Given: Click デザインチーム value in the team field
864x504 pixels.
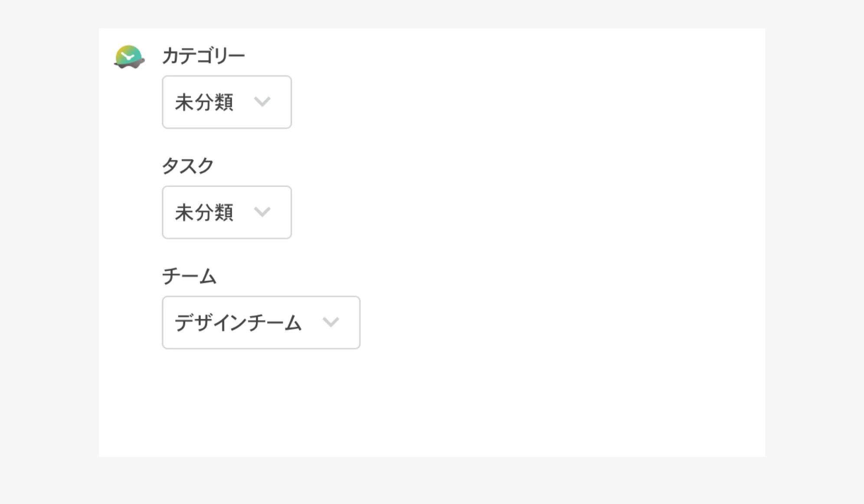Looking at the screenshot, I should 239,322.
